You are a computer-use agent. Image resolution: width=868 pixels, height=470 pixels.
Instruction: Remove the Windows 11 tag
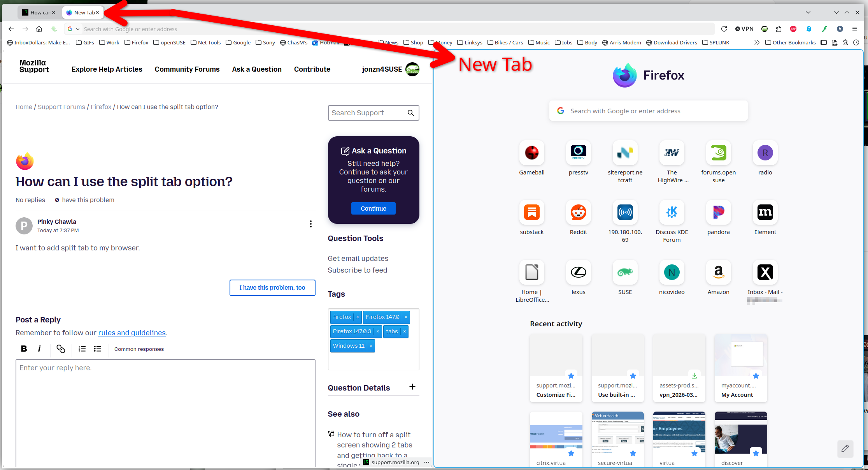pyautogui.click(x=371, y=346)
